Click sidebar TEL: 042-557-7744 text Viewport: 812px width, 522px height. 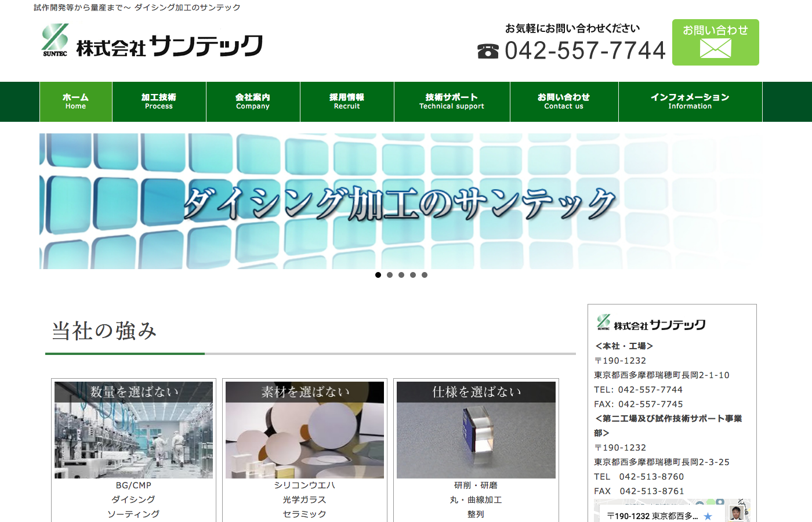(x=638, y=390)
